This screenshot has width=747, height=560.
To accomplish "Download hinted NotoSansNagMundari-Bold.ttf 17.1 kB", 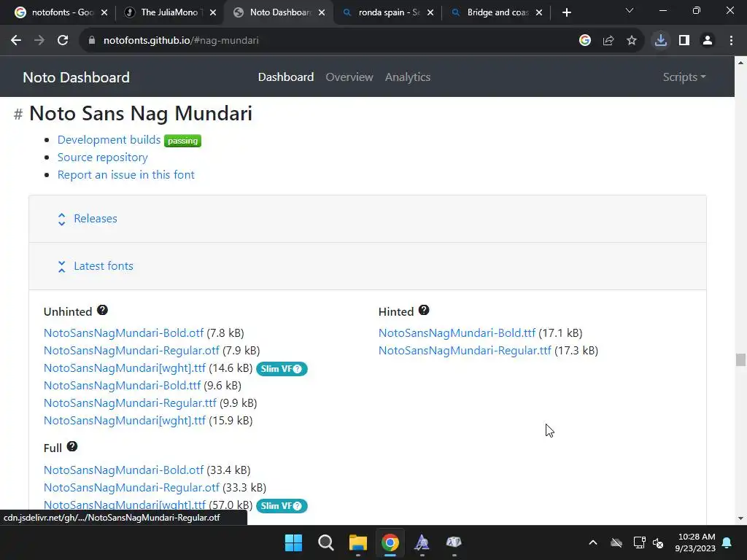I will 457,332.
